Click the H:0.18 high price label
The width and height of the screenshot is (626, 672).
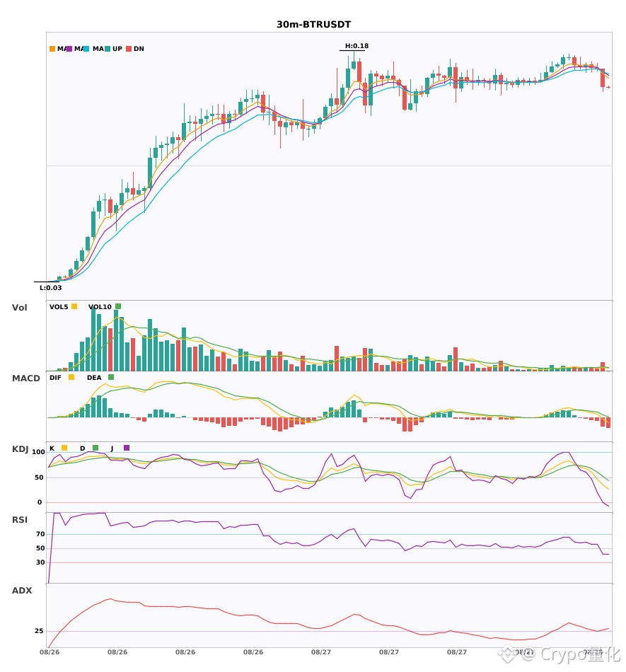tap(357, 46)
